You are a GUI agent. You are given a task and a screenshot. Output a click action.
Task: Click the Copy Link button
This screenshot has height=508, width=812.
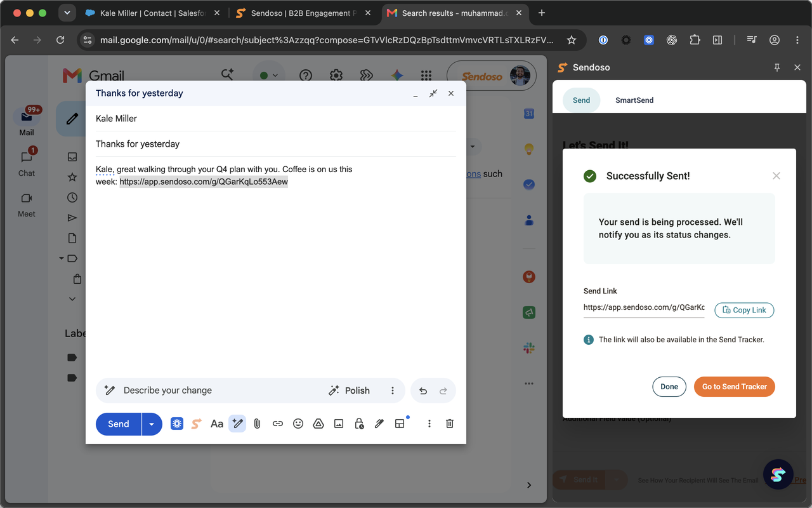[x=744, y=310]
